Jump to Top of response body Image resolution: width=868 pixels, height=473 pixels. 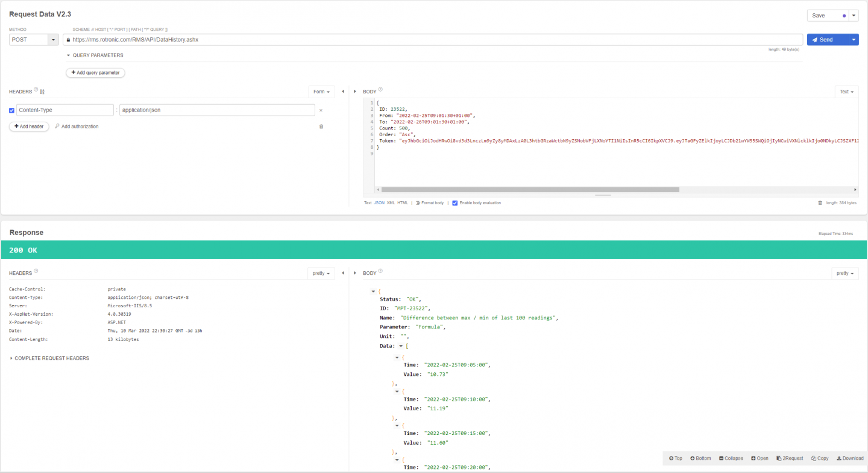click(676, 459)
